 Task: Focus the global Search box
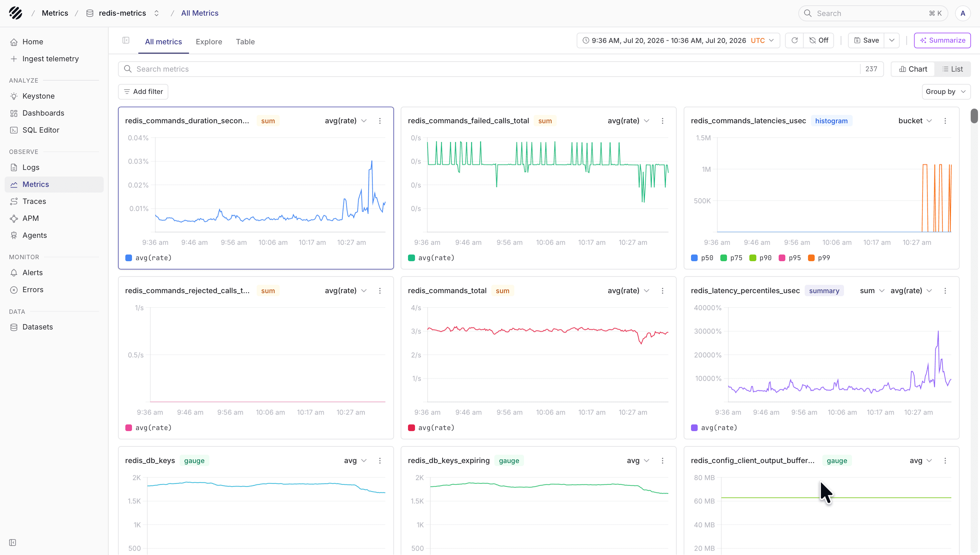click(x=873, y=13)
